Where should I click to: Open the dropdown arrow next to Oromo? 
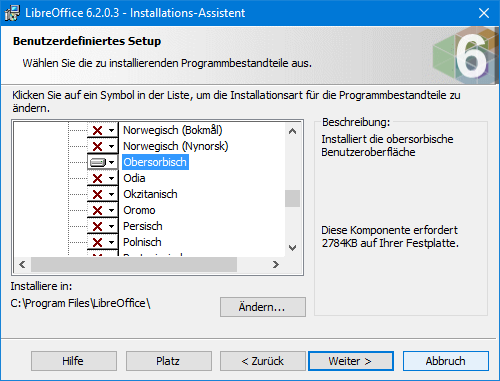[112, 210]
